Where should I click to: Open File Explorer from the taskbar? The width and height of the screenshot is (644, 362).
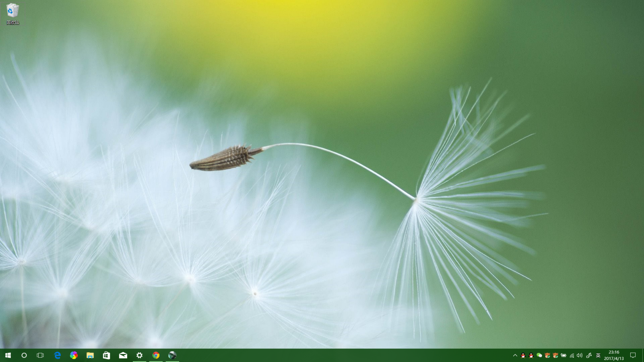[x=90, y=355]
